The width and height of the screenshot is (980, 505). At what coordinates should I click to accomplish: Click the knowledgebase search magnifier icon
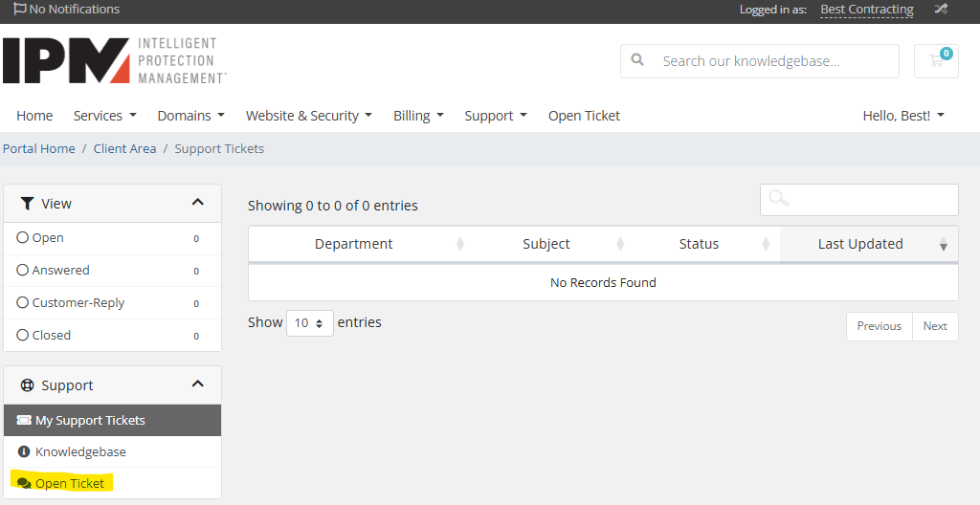pos(637,60)
